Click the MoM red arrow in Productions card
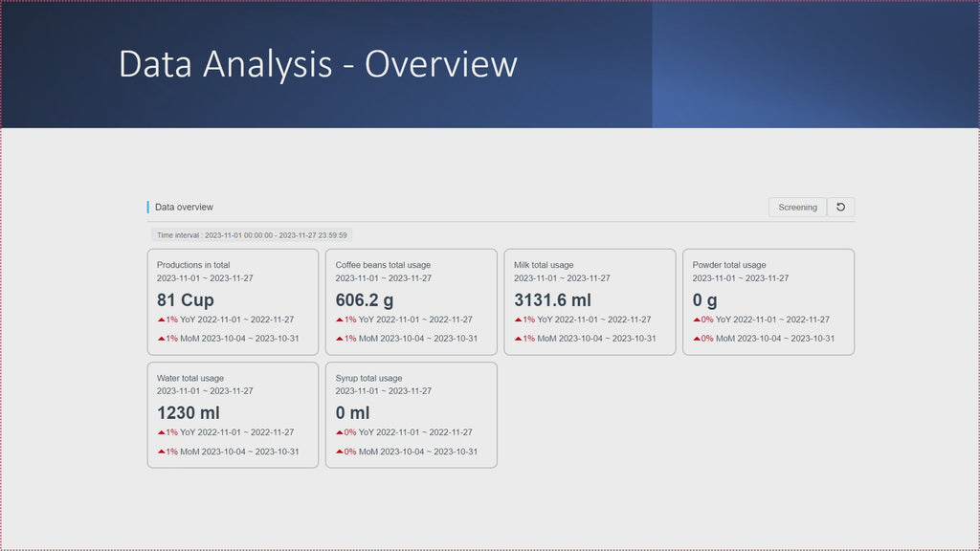Screen dimensions: 980x551 pyautogui.click(x=162, y=339)
